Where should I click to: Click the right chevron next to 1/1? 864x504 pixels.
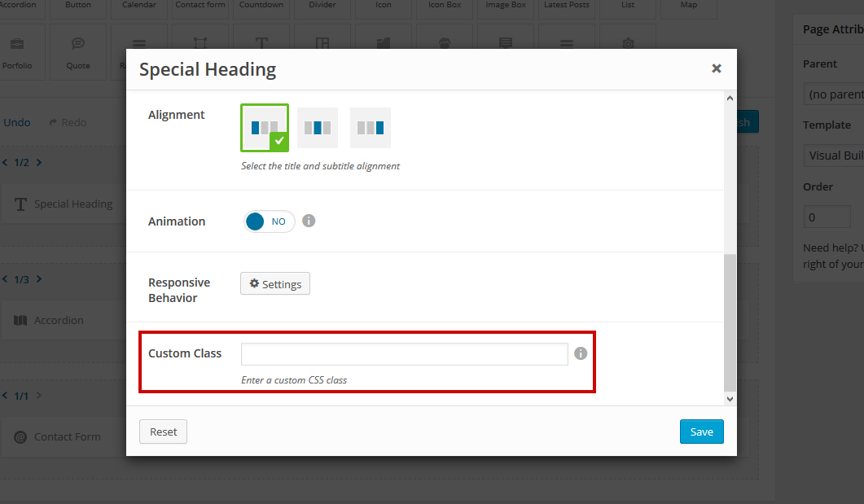point(39,396)
